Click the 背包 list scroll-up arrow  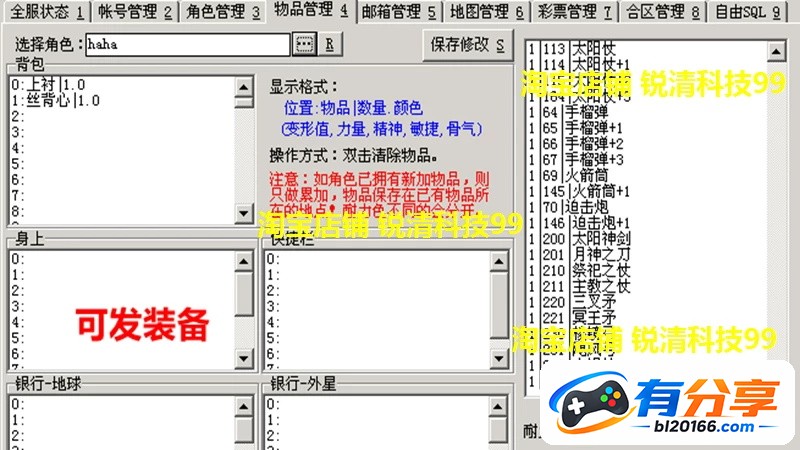click(x=244, y=87)
